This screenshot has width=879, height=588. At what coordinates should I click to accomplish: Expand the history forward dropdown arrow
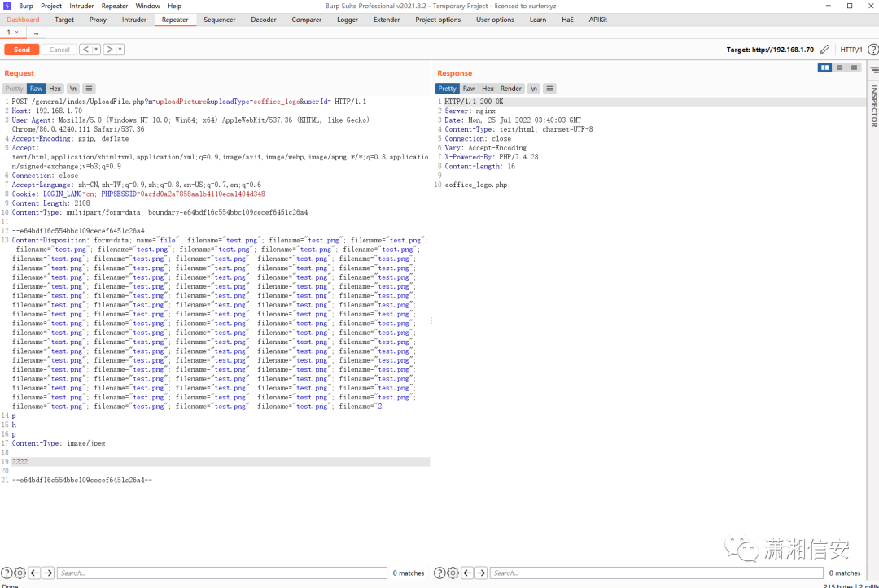[120, 50]
